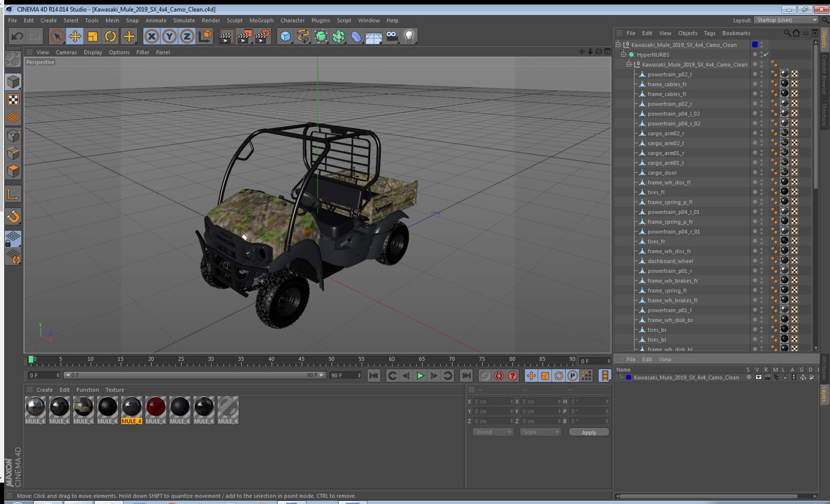Viewport: 830px width, 504px height.
Task: Open the Object Manager Tags menu
Action: click(x=709, y=33)
